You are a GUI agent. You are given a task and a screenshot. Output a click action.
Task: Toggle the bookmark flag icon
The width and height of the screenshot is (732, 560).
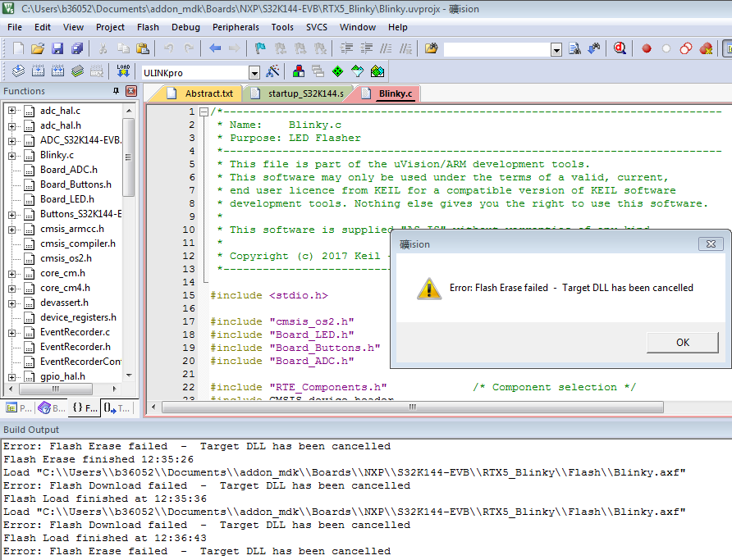pyautogui.click(x=259, y=49)
